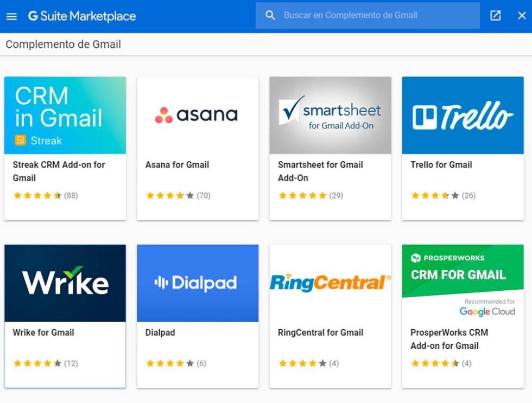Open the Streak CRM in Gmail thumbnail

coord(65,115)
